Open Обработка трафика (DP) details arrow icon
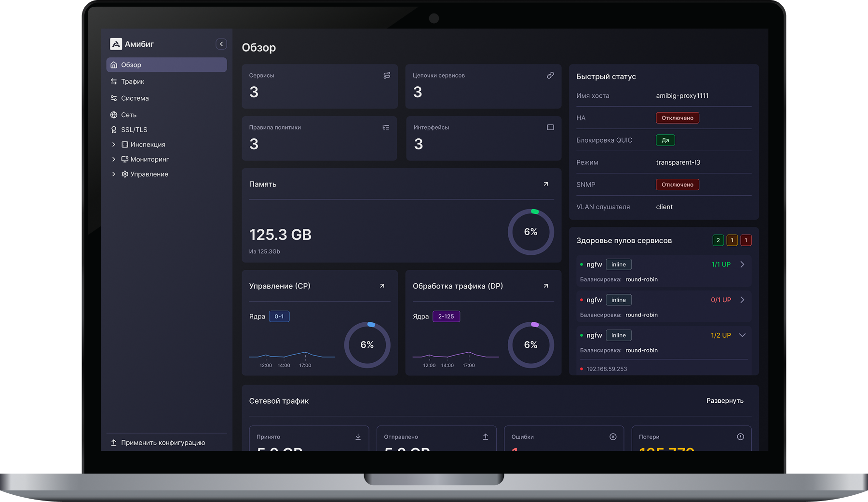 pos(545,286)
